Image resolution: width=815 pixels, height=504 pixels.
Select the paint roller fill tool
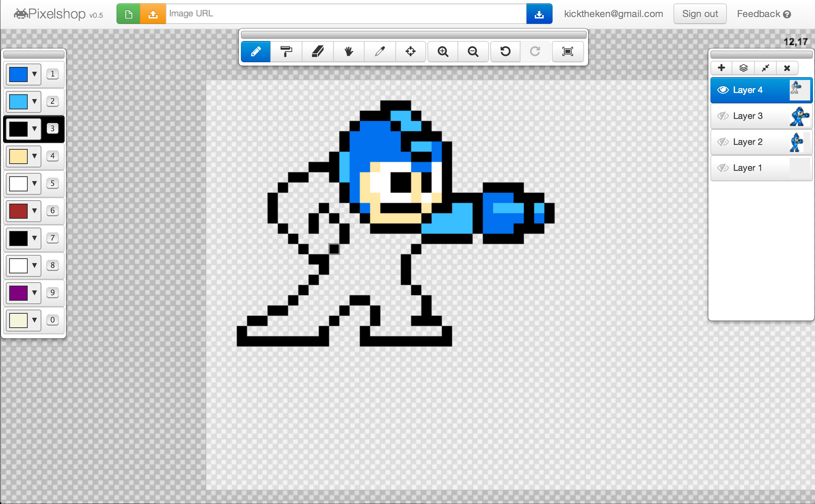(x=286, y=52)
